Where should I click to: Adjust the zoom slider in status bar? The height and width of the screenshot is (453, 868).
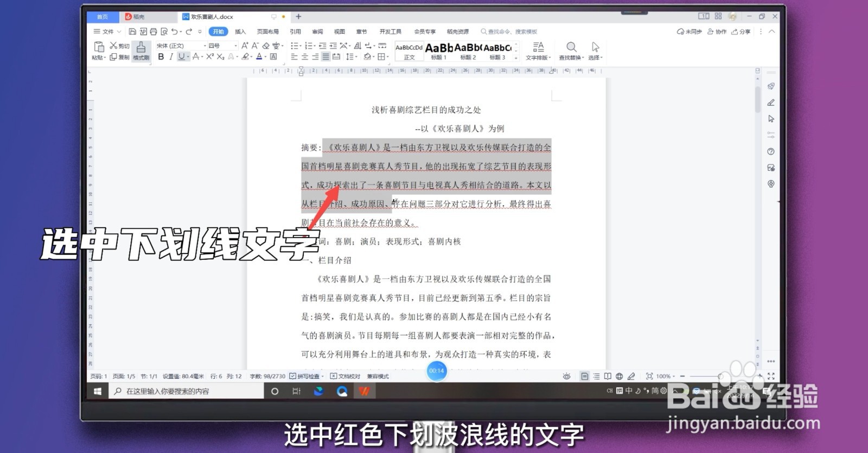point(720,376)
